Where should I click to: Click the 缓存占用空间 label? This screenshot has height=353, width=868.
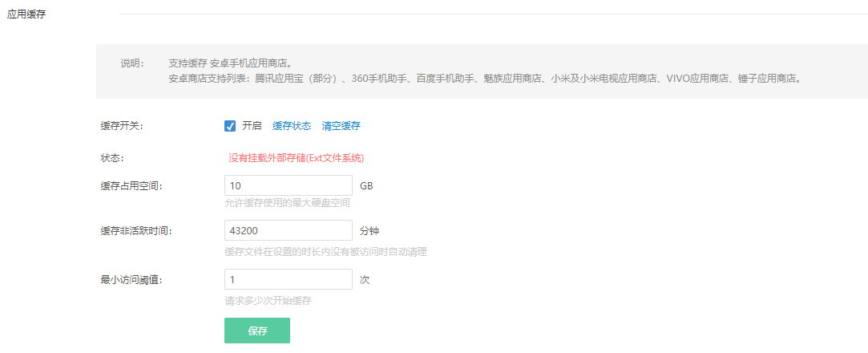tap(131, 185)
